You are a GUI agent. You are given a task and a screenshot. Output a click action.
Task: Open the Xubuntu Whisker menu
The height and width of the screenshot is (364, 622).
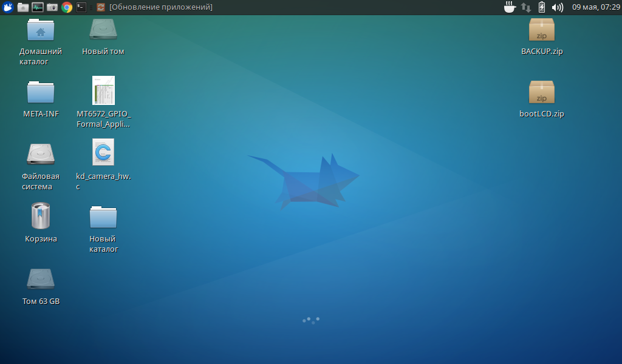pos(8,7)
